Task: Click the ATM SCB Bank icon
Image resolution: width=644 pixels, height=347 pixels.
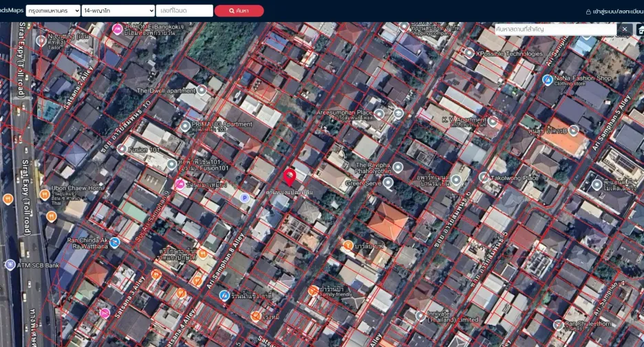Action: [x=10, y=265]
